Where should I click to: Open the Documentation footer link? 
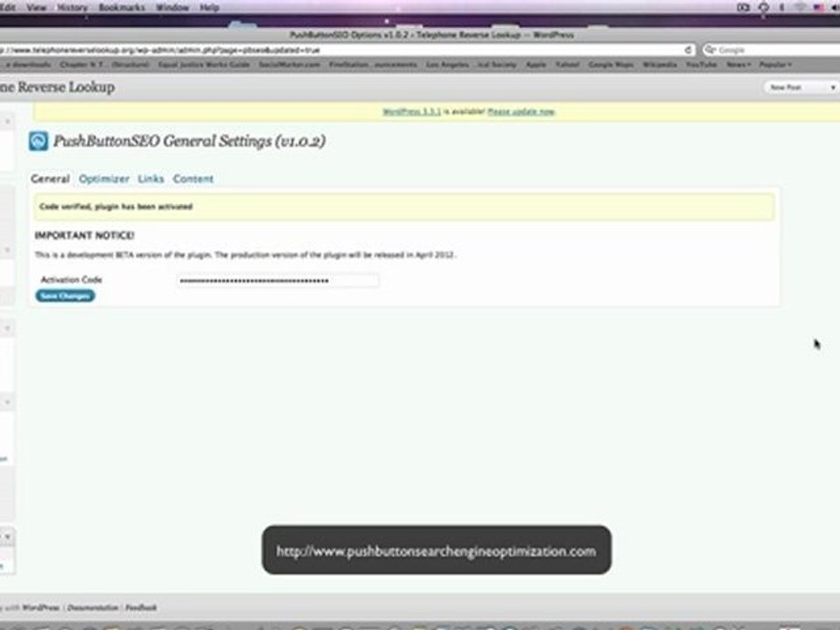pos(93,607)
